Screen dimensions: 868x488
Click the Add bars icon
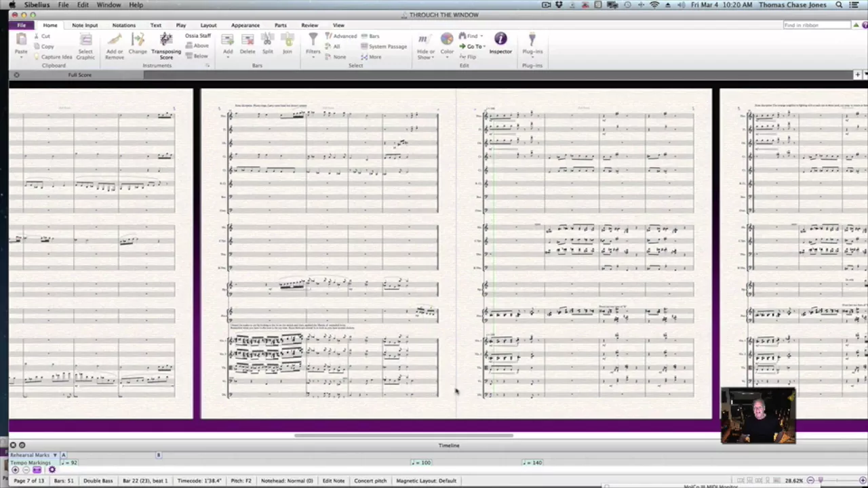[x=228, y=40]
